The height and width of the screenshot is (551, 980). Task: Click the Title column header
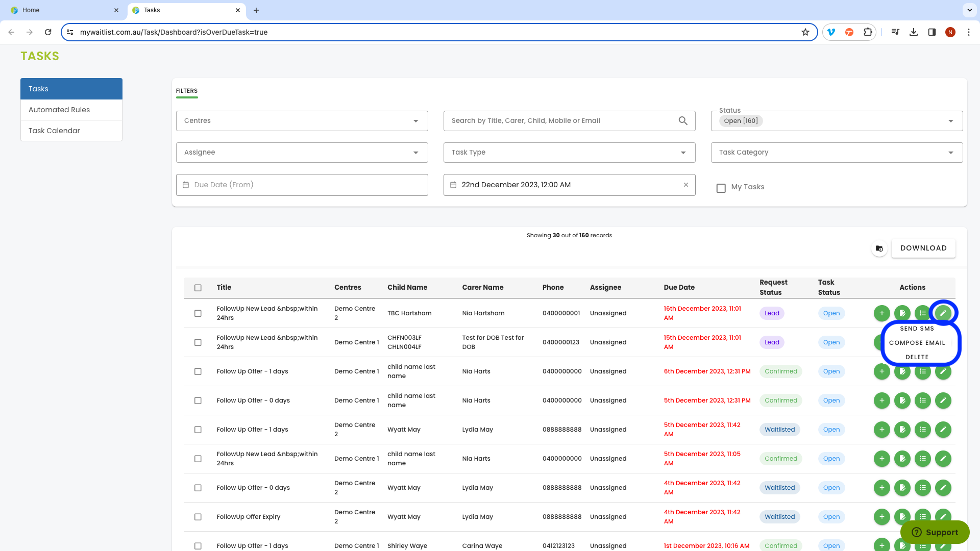(x=224, y=288)
